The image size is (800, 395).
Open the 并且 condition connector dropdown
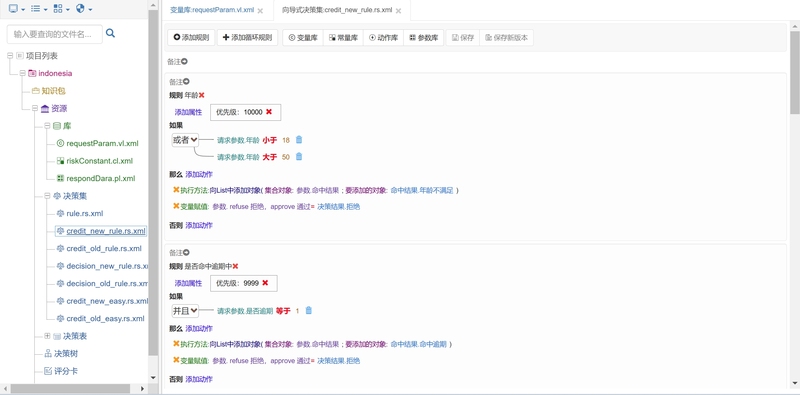tap(185, 310)
